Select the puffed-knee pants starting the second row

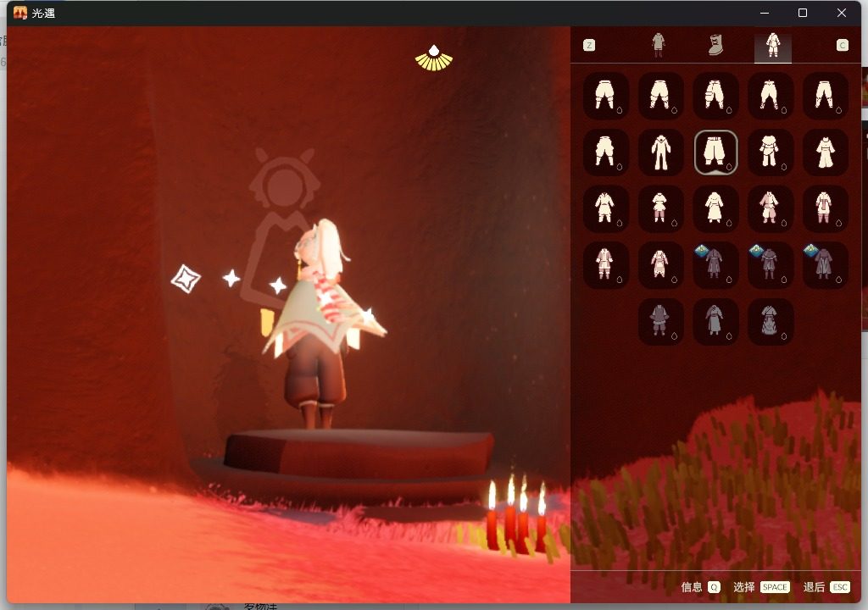point(605,152)
